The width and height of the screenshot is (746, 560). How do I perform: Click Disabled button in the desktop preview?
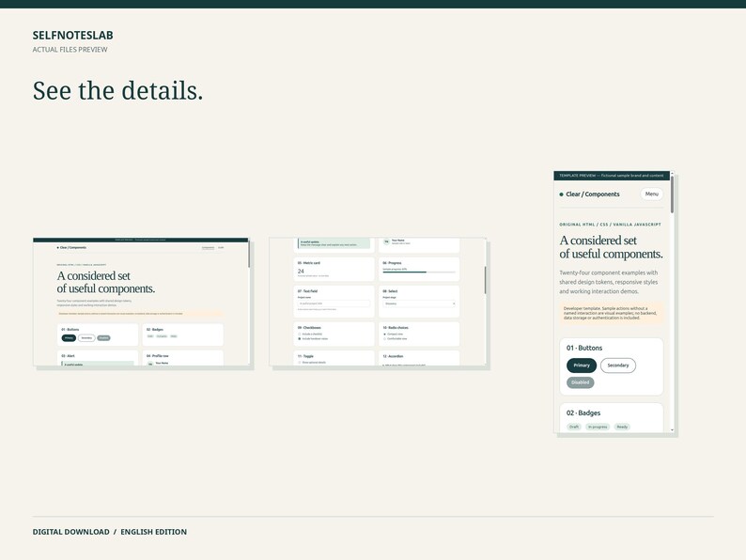tap(103, 338)
